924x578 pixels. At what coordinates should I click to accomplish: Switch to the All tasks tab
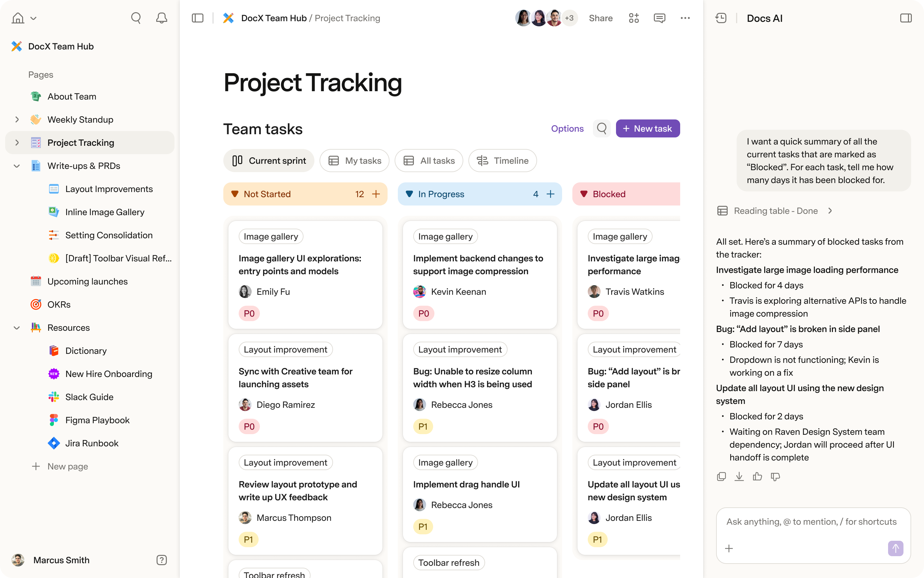429,161
